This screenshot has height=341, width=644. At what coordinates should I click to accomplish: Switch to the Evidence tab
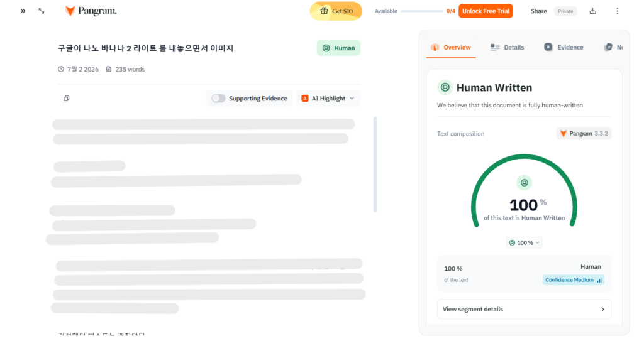[563, 48]
